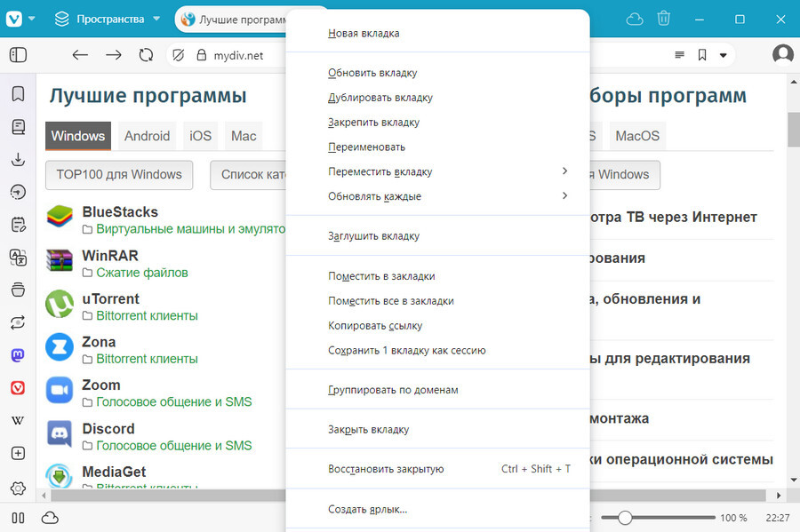Viewport: 800px width, 532px height.
Task: Choose Восстановить закрытую
Action: (x=437, y=469)
